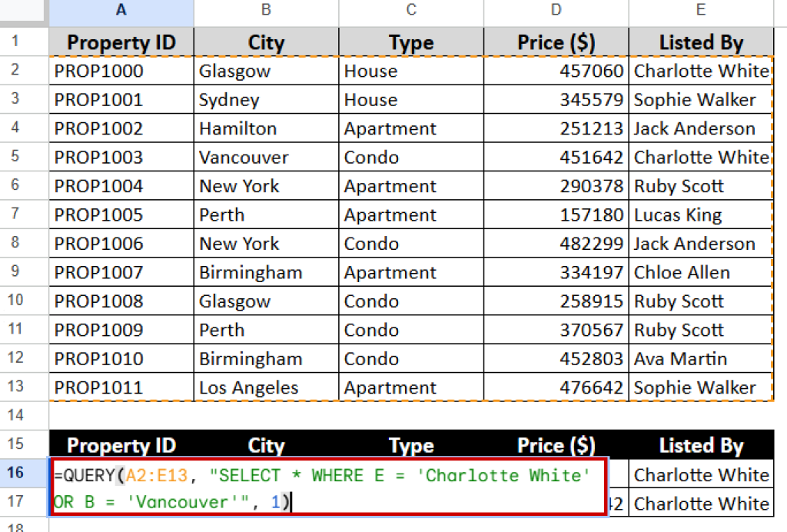Click the Charlotte White result cell in row 16
Screen dimensions: 787x532
pos(700,475)
